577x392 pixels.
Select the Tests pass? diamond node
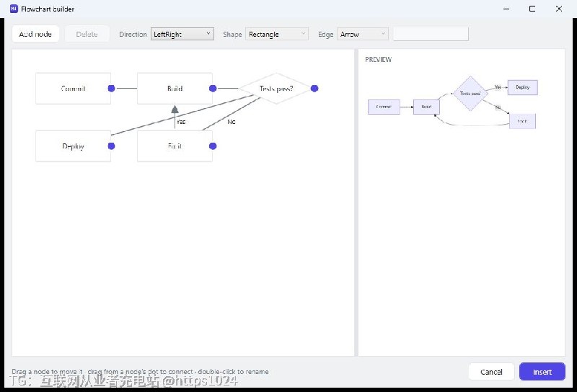pyautogui.click(x=276, y=88)
